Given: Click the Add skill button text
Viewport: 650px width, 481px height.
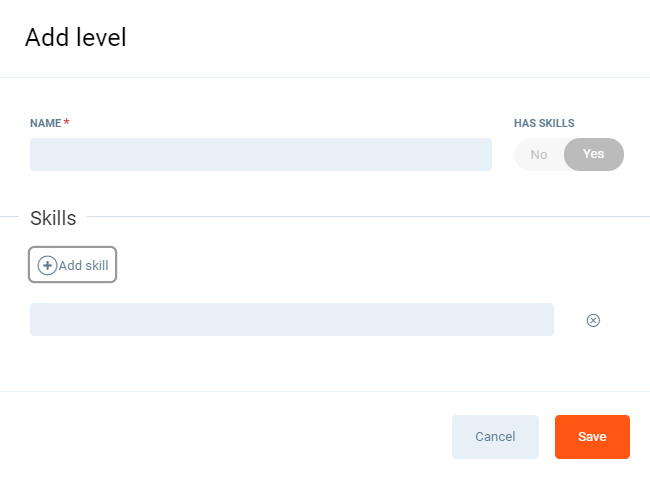Looking at the screenshot, I should [83, 265].
